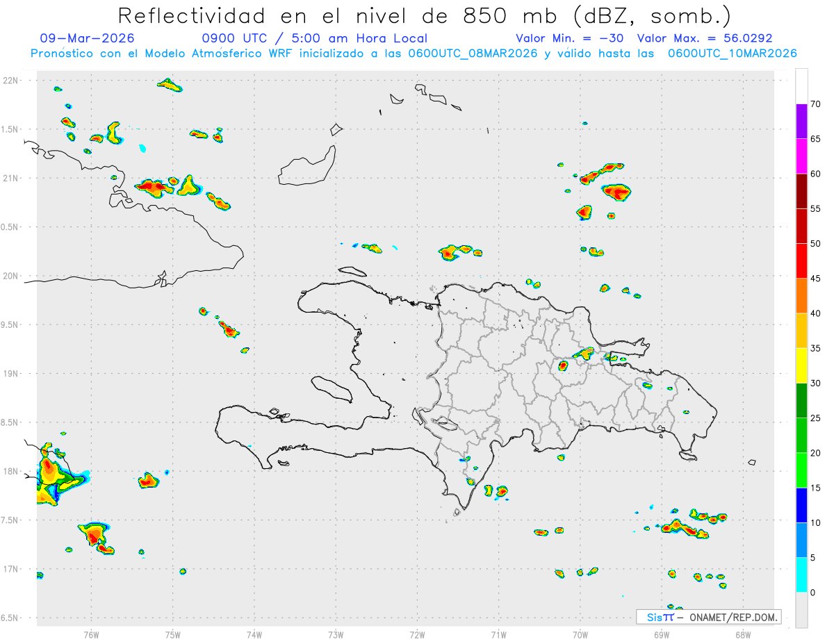Click the bright red 45–50 dBZ color band
834x644 pixels.
point(801,261)
